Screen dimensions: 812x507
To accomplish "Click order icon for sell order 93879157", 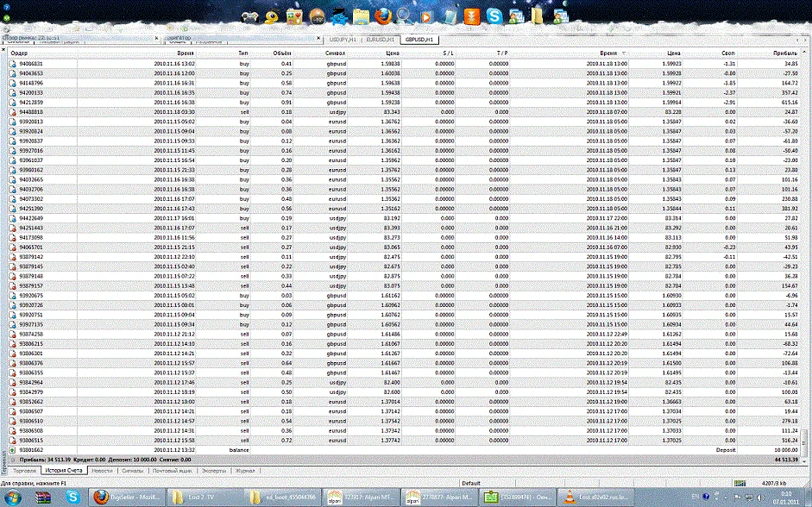I will click(x=12, y=285).
